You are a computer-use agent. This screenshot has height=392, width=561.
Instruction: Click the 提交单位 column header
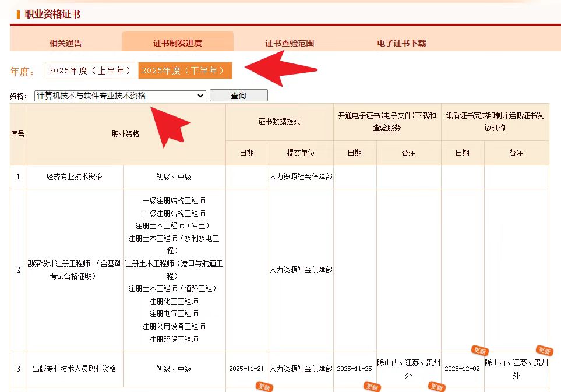tap(301, 153)
